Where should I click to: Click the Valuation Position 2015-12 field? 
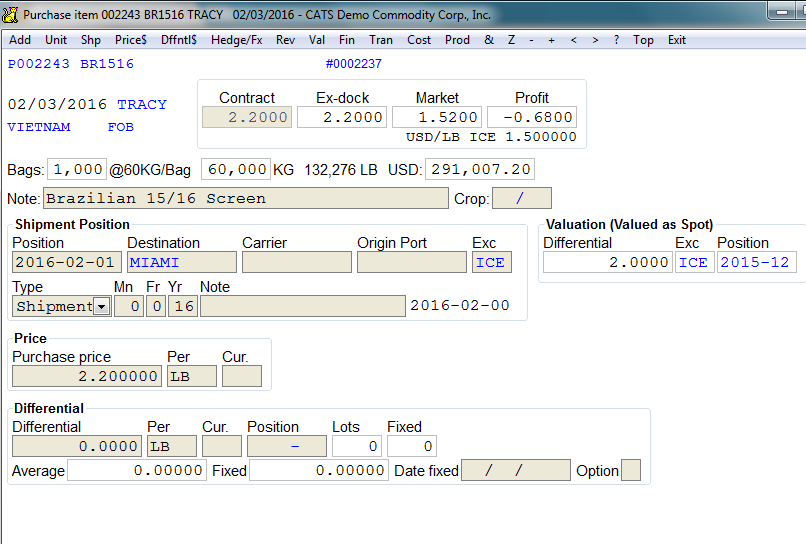pyautogui.click(x=757, y=262)
